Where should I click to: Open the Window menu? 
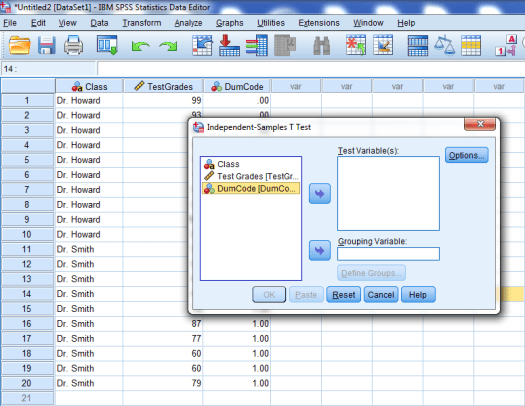pos(368,23)
